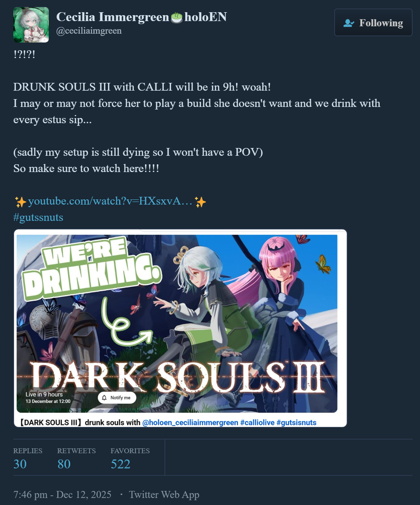420x505 pixels.
Task: Click Cecilia Immergreen's profile avatar
Action: click(x=31, y=25)
